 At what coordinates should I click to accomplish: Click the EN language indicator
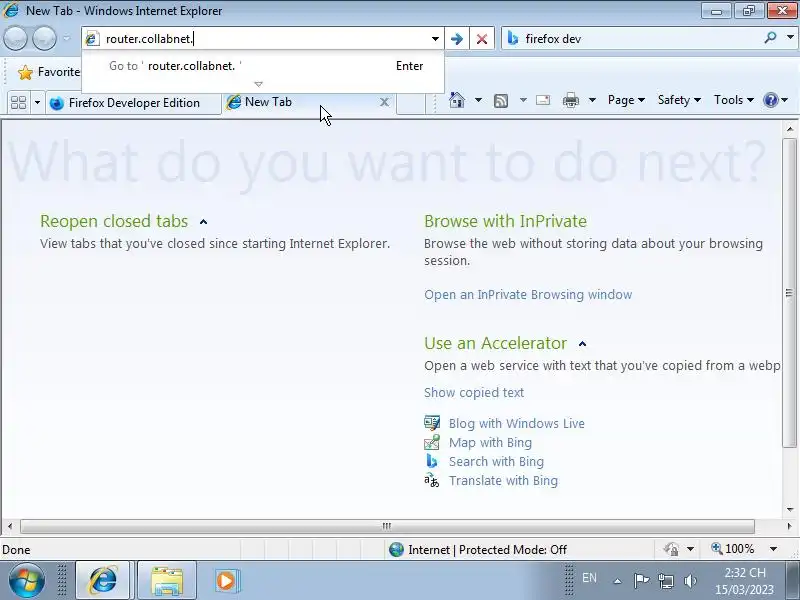coord(589,578)
